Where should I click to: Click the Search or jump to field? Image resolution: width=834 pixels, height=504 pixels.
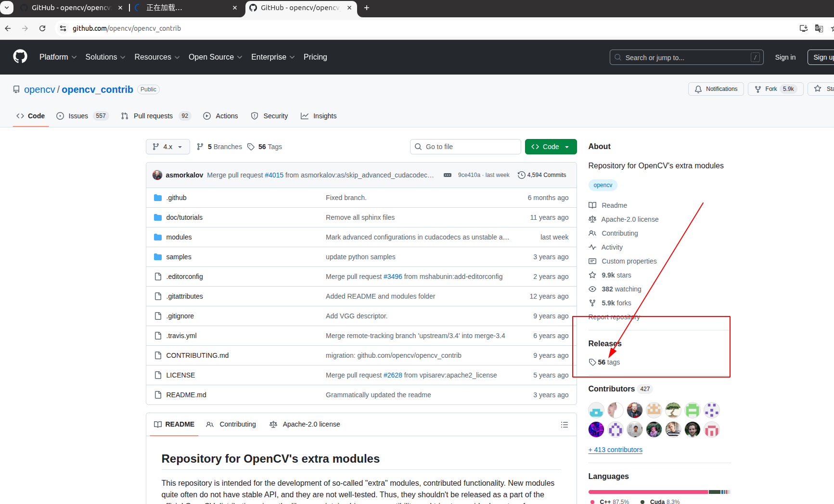click(x=686, y=57)
